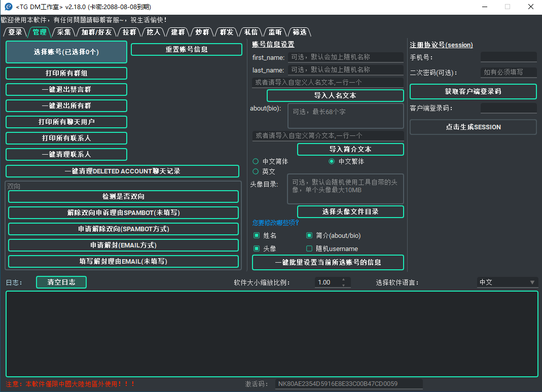The height and width of the screenshot is (392, 542).
Task: Click the 您要修改哪些项? text
Action: pyautogui.click(x=275, y=223)
